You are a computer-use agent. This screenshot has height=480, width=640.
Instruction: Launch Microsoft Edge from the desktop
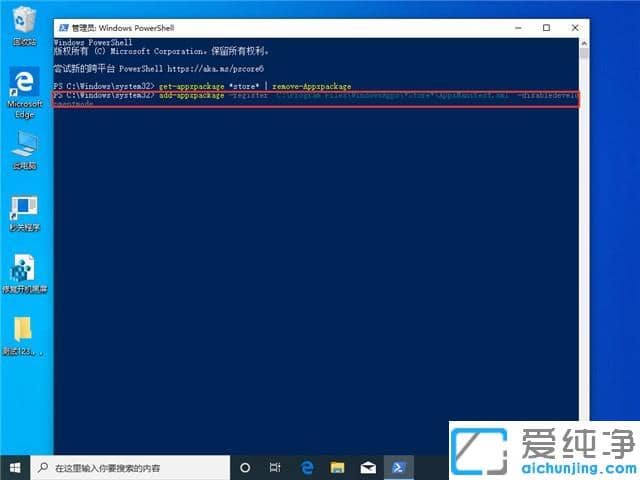coord(24,93)
